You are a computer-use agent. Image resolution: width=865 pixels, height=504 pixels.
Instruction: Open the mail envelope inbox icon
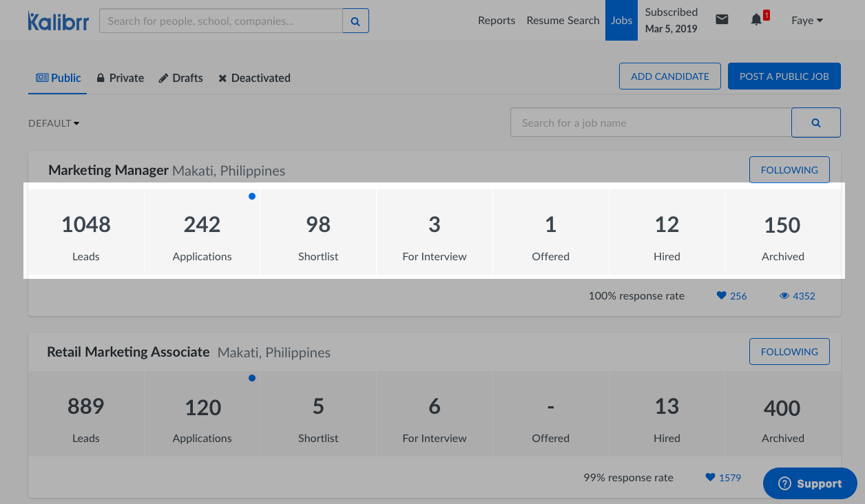(722, 20)
